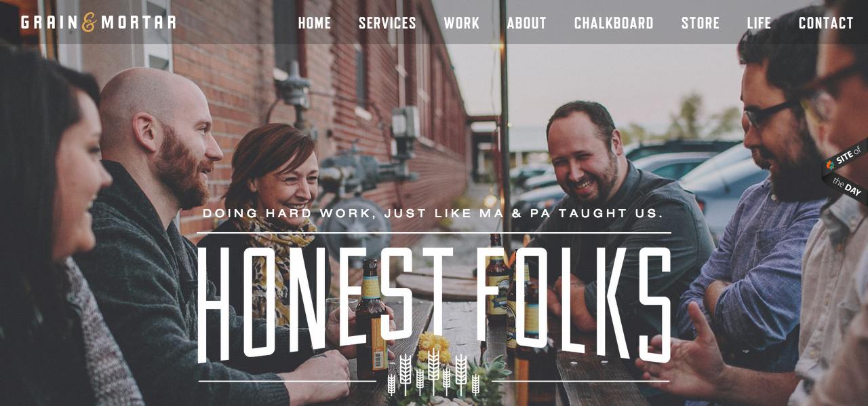868x406 pixels.
Task: Click the beer bottle under the letter E
Action: (372, 318)
